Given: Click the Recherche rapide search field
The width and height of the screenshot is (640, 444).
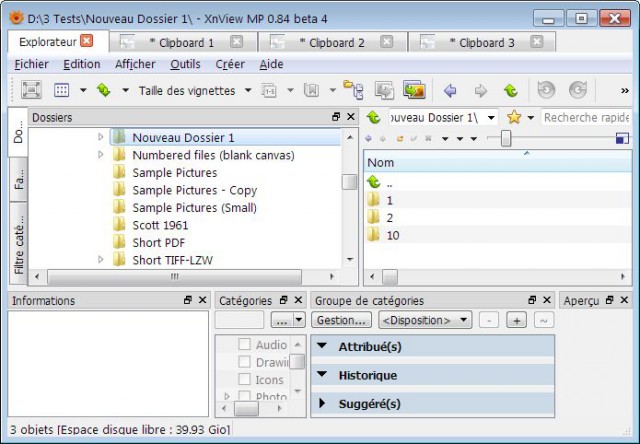Looking at the screenshot, I should 586,118.
